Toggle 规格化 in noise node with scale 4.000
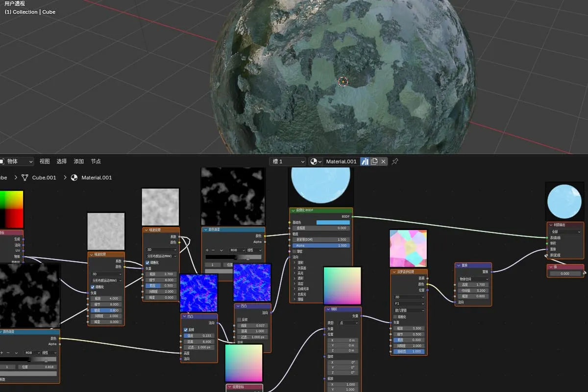 (x=93, y=287)
